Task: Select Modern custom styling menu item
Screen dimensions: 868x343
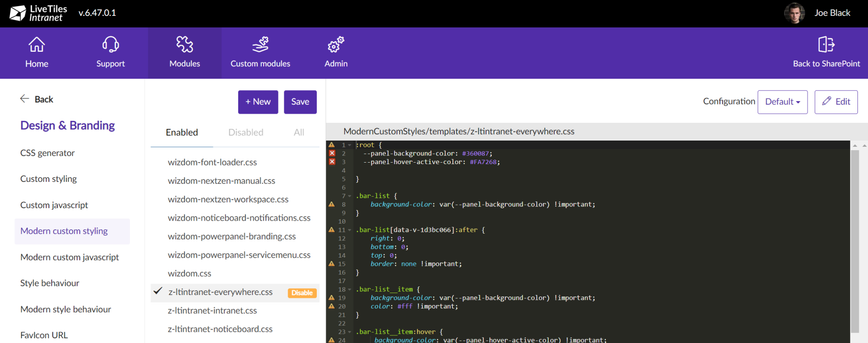Action: (72, 231)
